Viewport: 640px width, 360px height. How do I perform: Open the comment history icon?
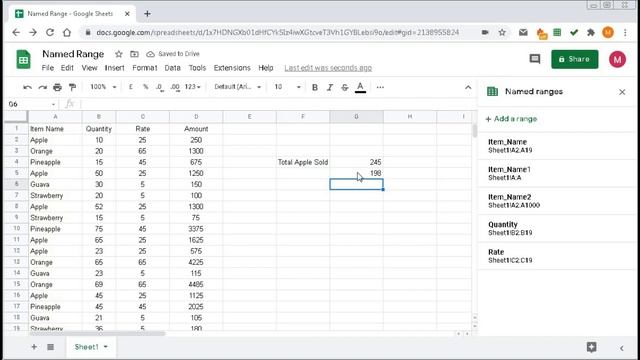534,59
